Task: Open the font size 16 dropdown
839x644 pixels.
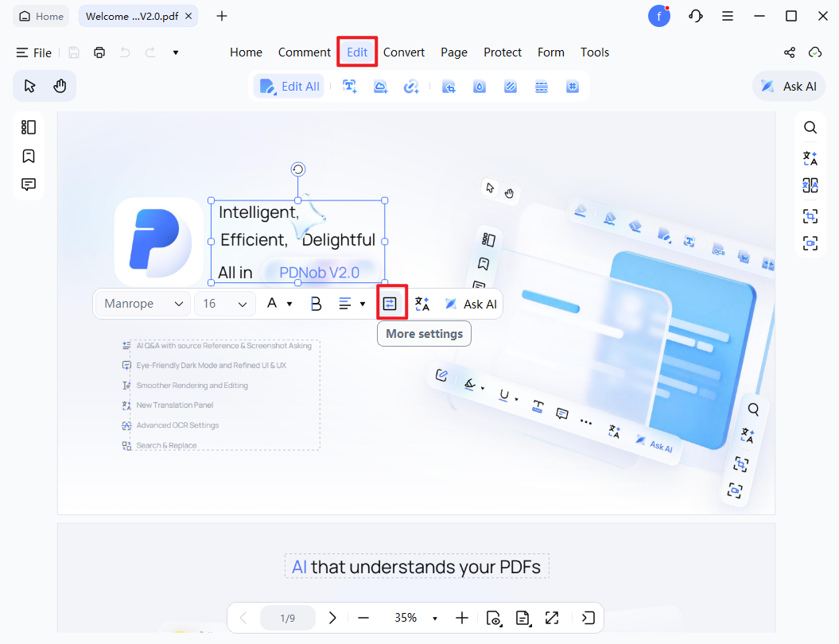Action: 225,304
